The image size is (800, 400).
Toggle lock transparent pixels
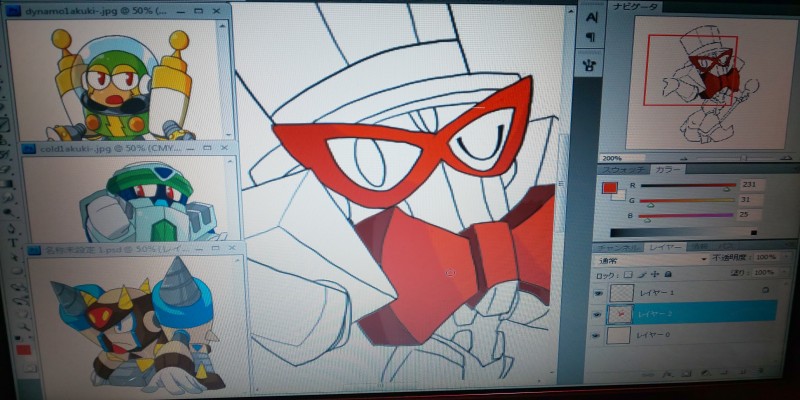tap(628, 274)
